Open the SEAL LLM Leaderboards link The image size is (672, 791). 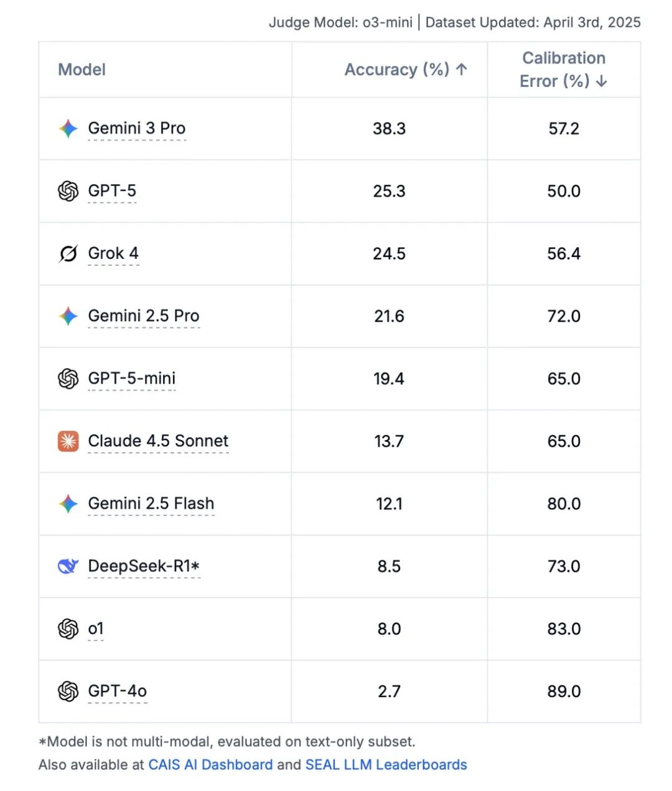click(x=386, y=765)
